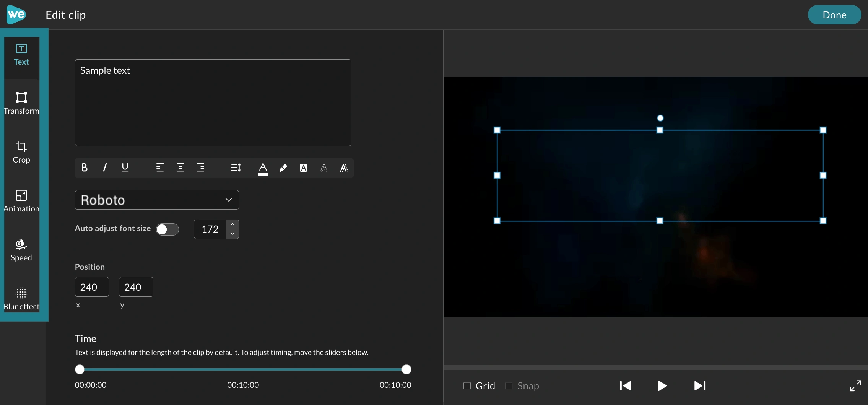Click the WeVideo logo icon
The image size is (868, 405).
16,15
